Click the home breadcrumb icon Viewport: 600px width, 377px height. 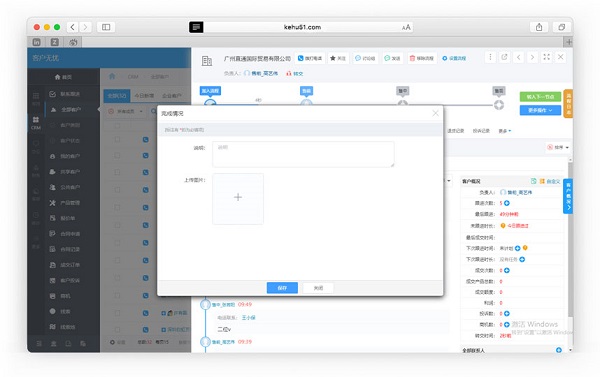coord(112,76)
